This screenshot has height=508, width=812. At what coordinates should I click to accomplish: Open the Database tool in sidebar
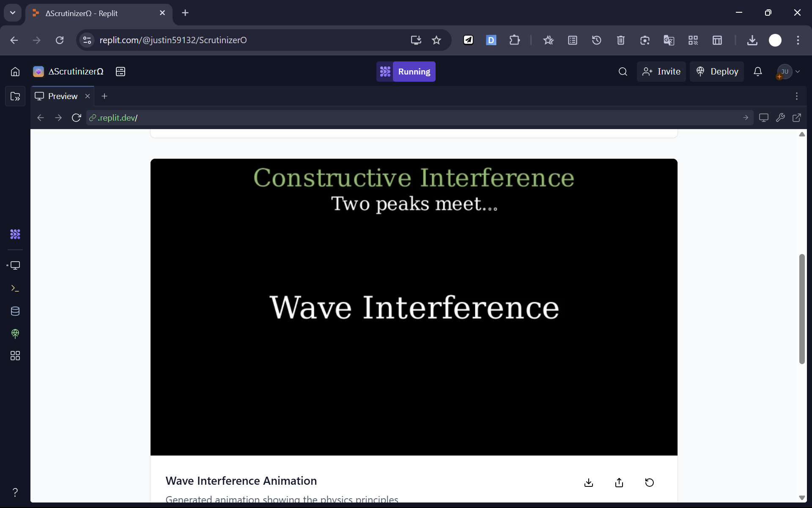point(15,311)
